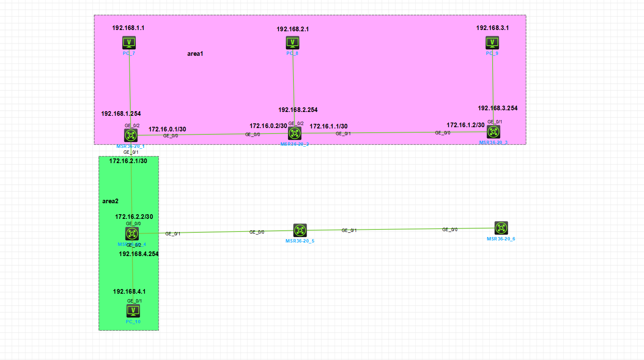This screenshot has width=644, height=360.
Task: Click the PC_8 device name
Action: pyautogui.click(x=292, y=53)
